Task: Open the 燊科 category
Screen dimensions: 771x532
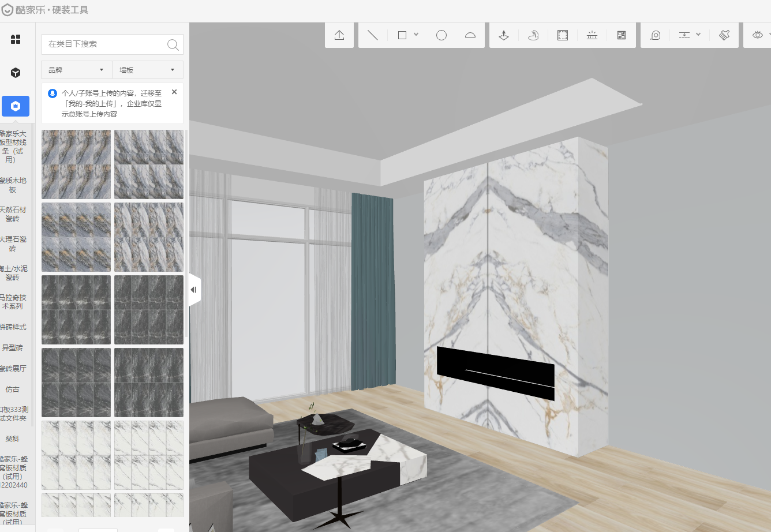Action: [x=13, y=439]
